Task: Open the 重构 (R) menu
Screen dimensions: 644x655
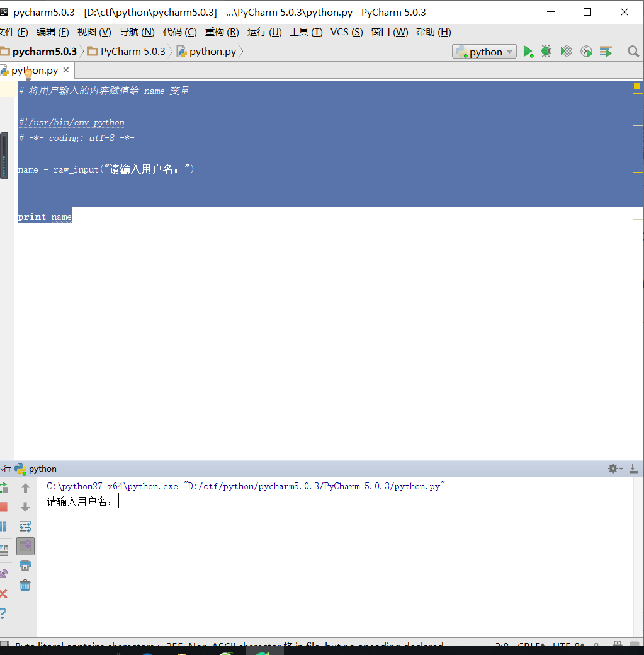Action: click(x=222, y=32)
